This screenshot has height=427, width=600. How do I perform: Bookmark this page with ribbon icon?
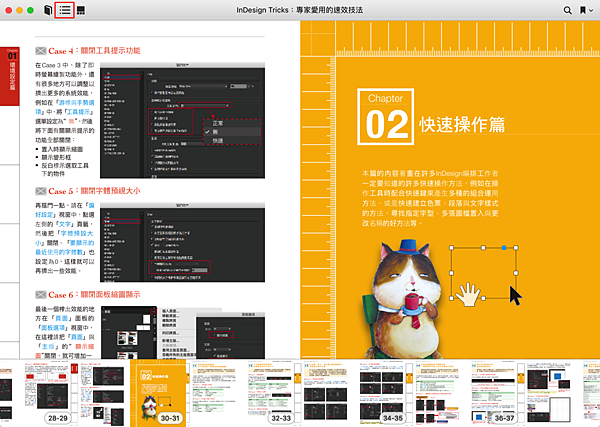(x=582, y=10)
